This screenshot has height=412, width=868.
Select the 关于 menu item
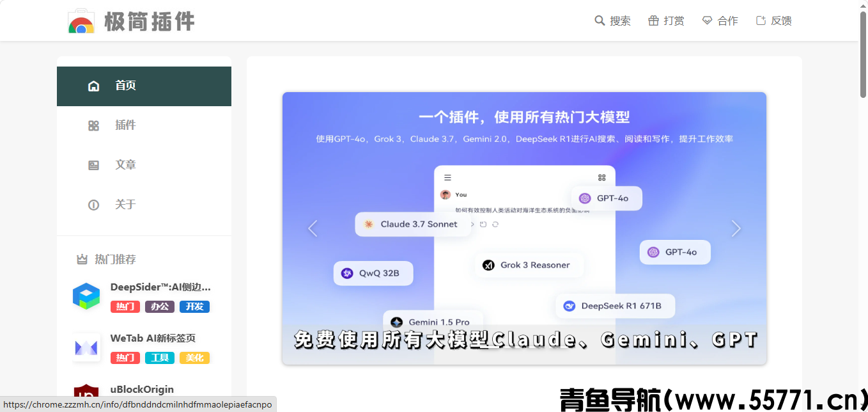click(144, 205)
